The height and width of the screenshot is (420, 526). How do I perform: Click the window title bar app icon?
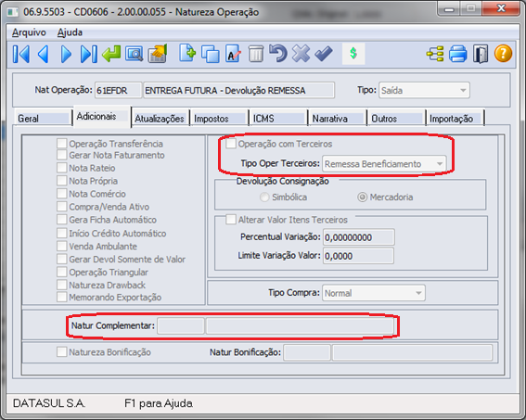click(x=13, y=12)
